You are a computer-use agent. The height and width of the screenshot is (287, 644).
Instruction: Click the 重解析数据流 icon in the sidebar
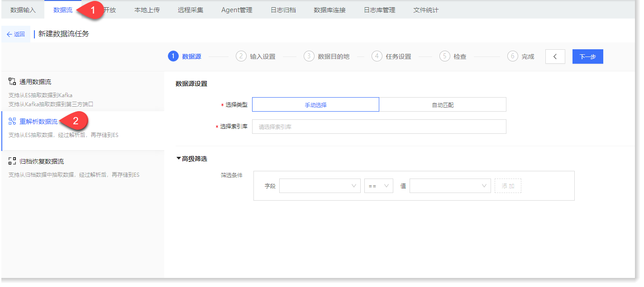[12, 121]
